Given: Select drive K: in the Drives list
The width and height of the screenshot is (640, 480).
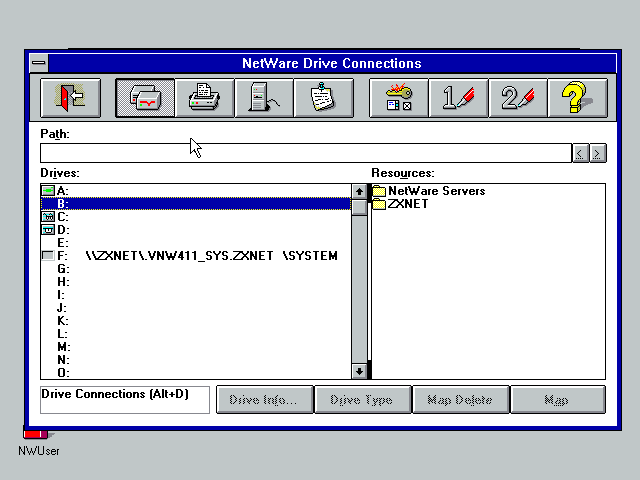Looking at the screenshot, I should coord(196,321).
